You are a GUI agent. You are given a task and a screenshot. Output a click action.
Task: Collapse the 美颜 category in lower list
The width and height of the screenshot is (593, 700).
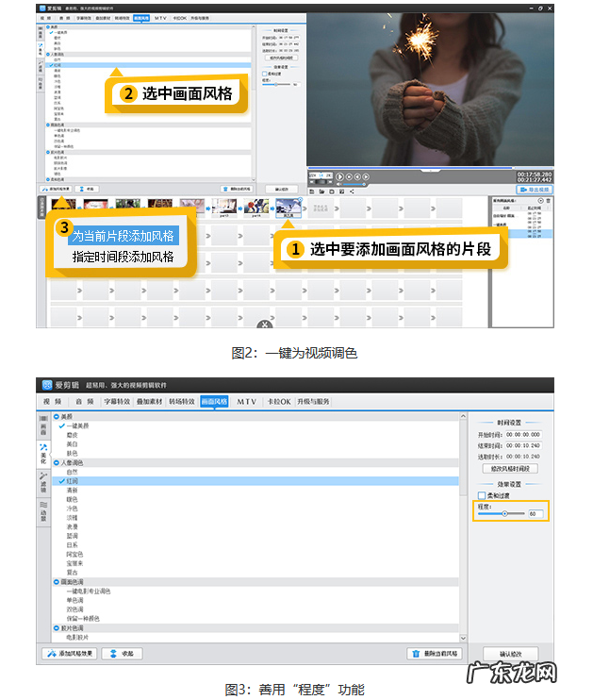57,416
